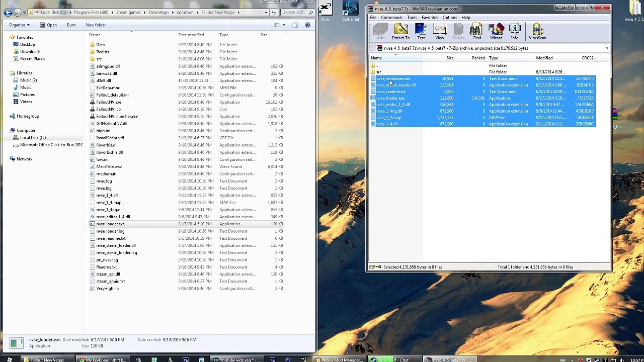Click the Explorer help question-mark icon
644x362 pixels.
tap(307, 25)
